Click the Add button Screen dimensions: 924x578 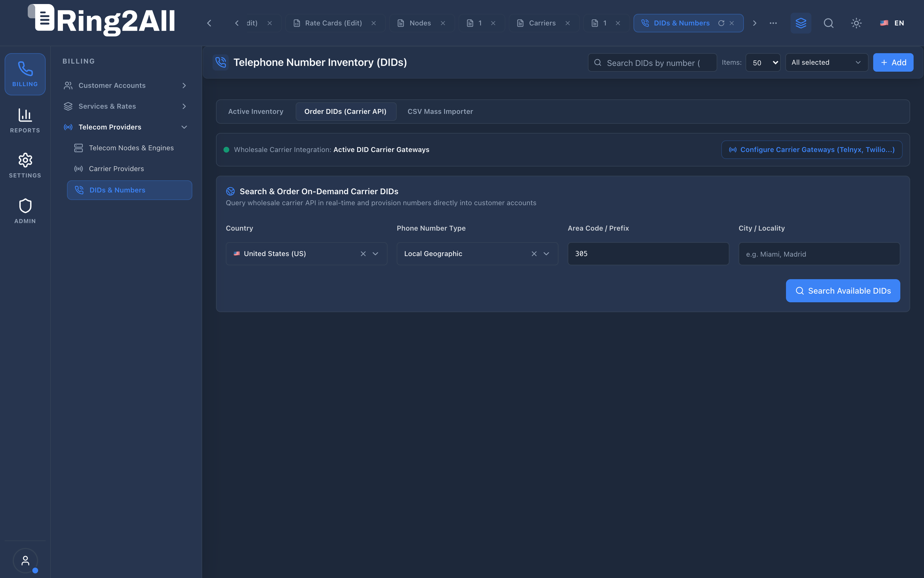pos(893,62)
